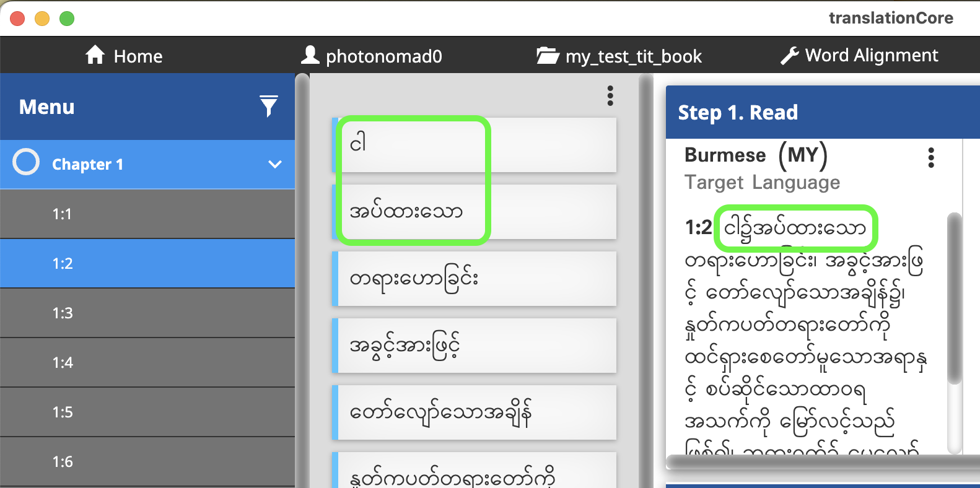Click the 1:2 verse reference in text pane
Screen dimensions: 980x488
(698, 228)
